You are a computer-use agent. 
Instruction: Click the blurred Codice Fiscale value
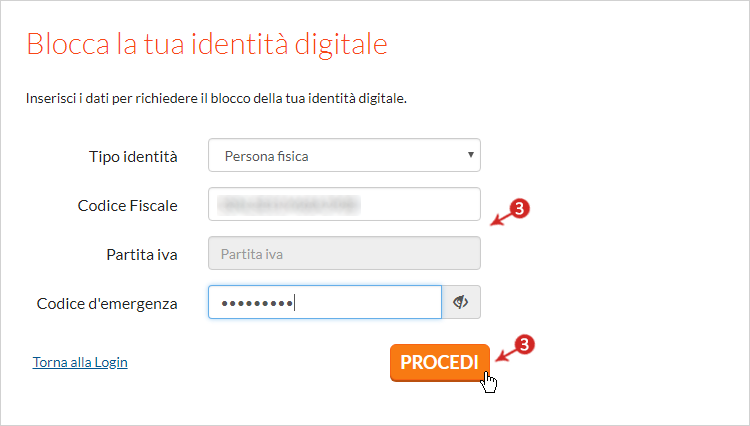(288, 205)
